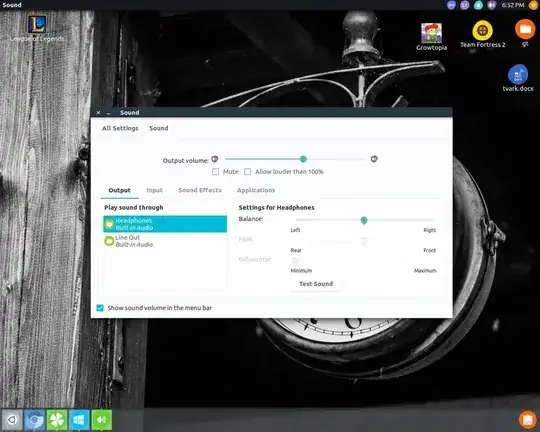Click the Balance slider handle
Screen dimensions: 540x432
(x=364, y=220)
